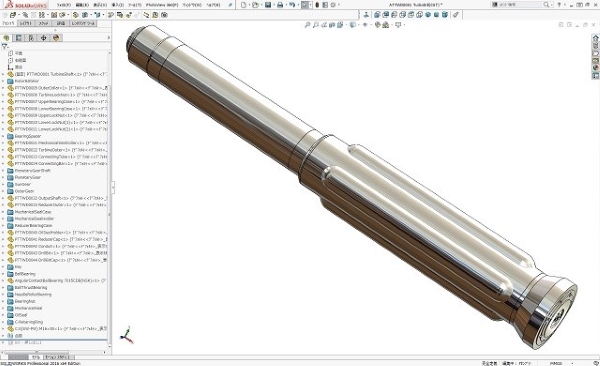This screenshot has width=600, height=366.
Task: Open the PhotoView 360 menu
Action: pos(161,5)
